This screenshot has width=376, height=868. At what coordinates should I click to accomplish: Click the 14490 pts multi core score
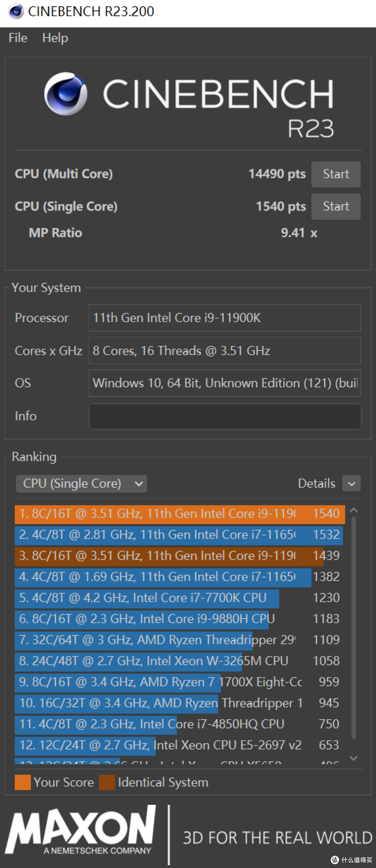click(277, 174)
